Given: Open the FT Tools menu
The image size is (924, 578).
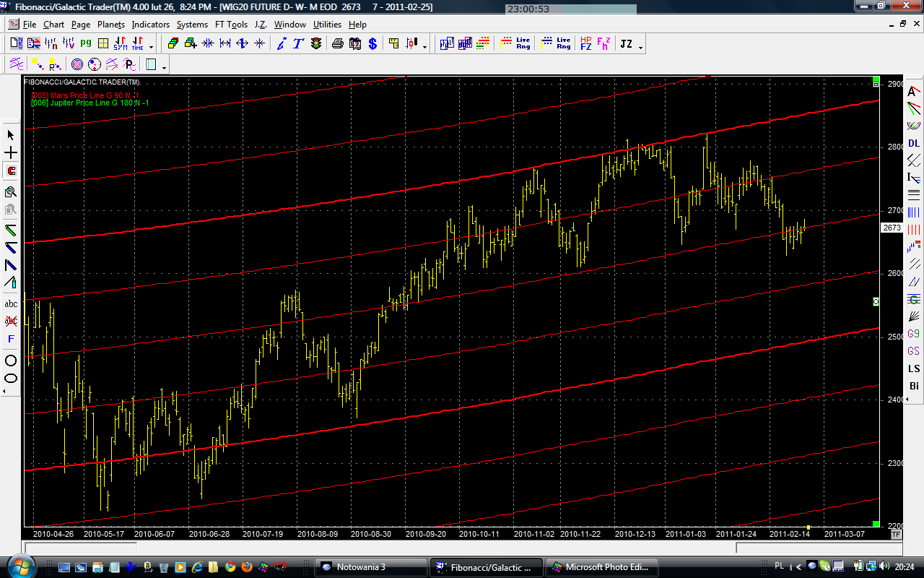Looking at the screenshot, I should click(x=231, y=25).
